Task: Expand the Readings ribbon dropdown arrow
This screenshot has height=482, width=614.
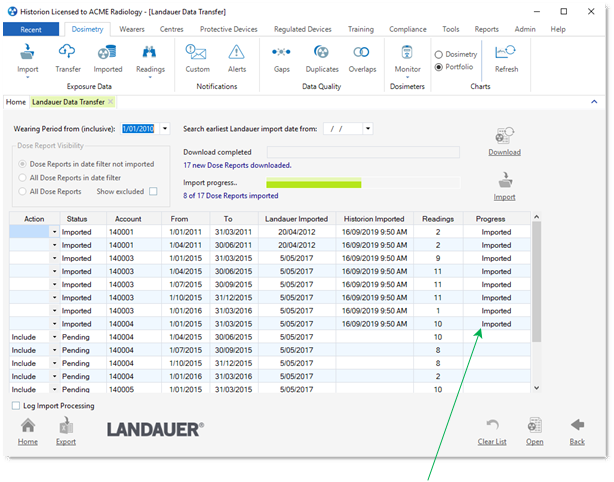Action: click(x=150, y=78)
